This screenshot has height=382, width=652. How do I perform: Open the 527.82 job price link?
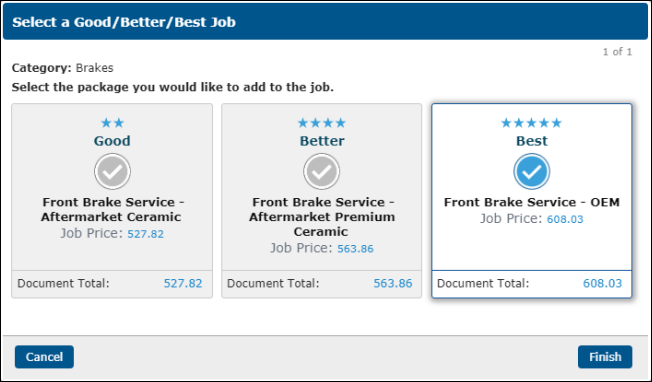[x=146, y=234]
